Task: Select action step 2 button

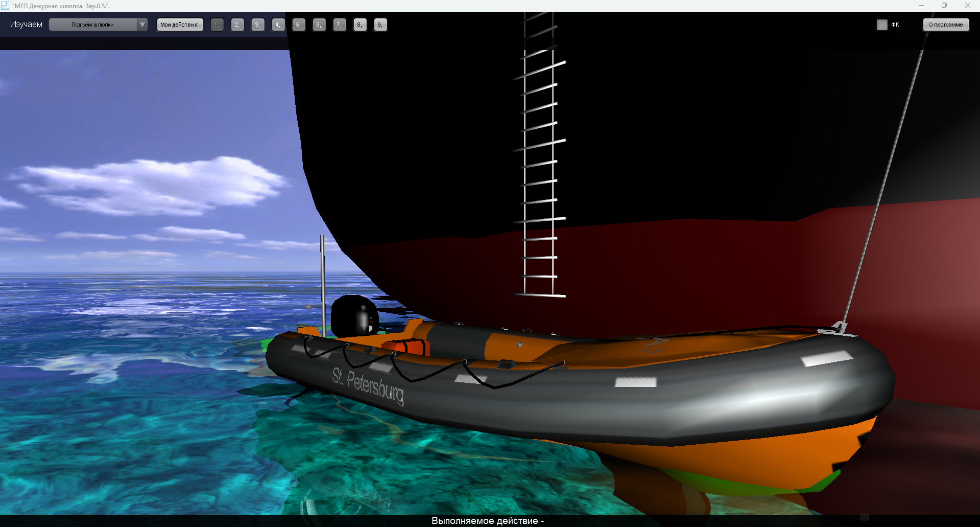Action: tap(237, 25)
